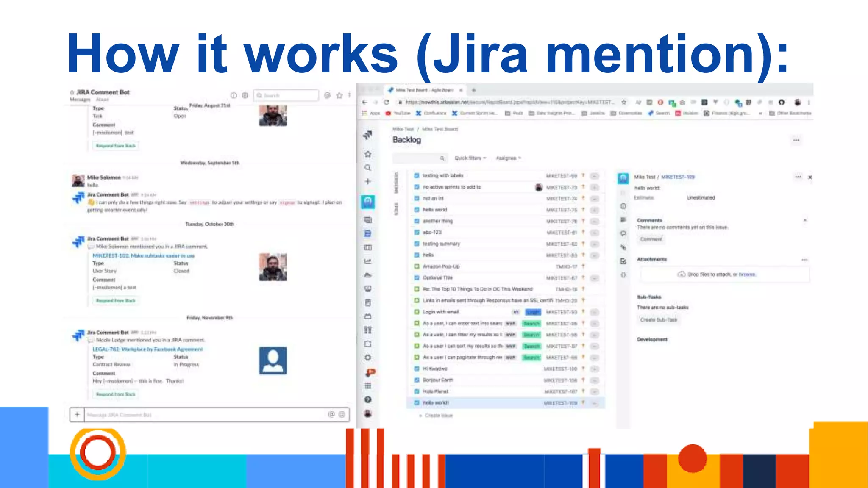868x488 pixels.
Task: Click Respond from Slack under LEGAL-782
Action: pos(116,394)
